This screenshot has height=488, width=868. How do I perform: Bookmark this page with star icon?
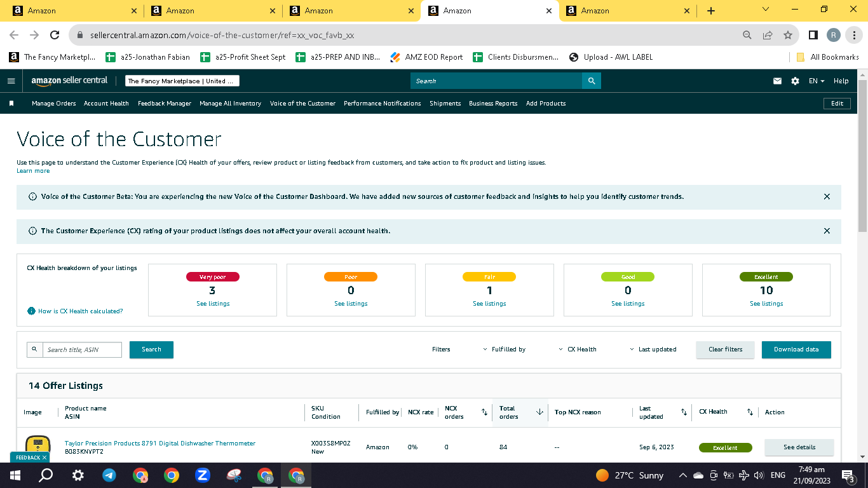[x=788, y=35]
